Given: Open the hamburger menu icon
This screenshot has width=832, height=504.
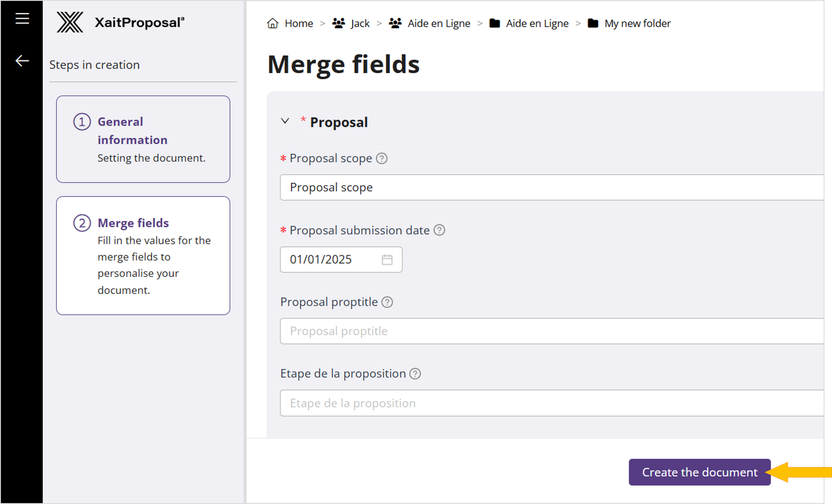Looking at the screenshot, I should tap(22, 18).
